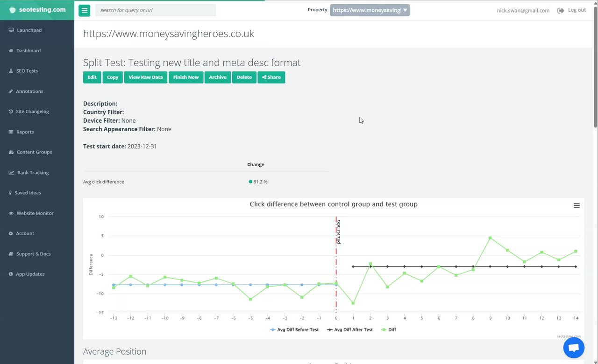Toggle the Diff series in legend
This screenshot has width=598, height=364.
pyautogui.click(x=389, y=329)
